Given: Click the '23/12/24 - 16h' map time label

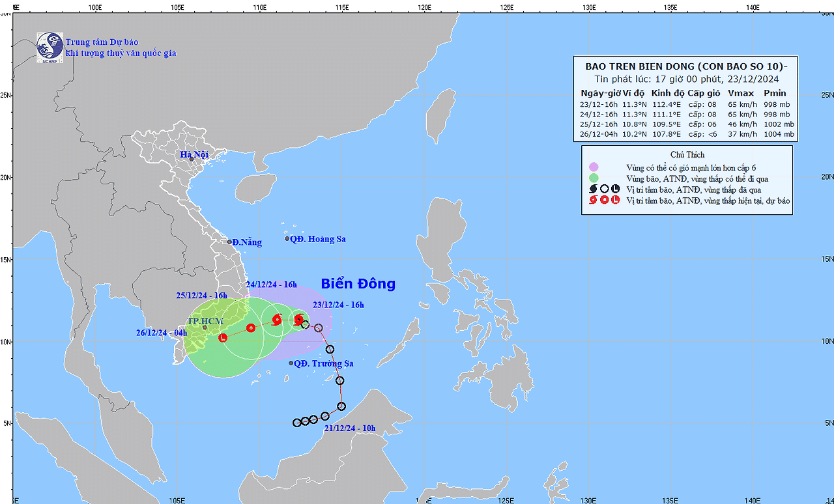Looking at the screenshot, I should tap(338, 304).
